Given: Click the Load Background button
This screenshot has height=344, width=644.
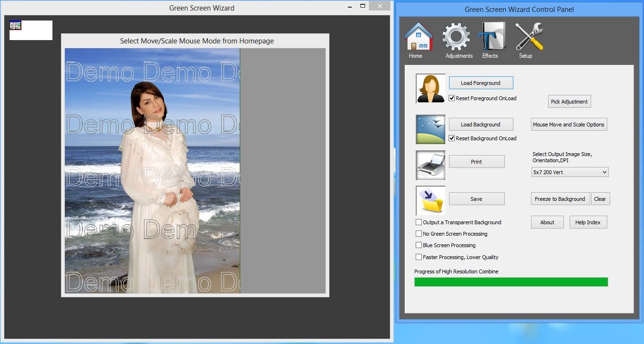Looking at the screenshot, I should point(480,125).
